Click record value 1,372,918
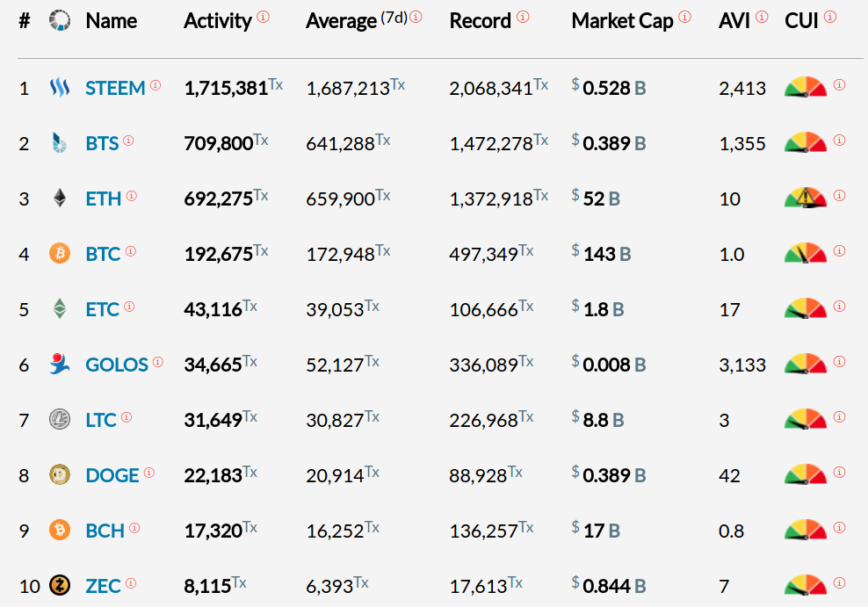Image resolution: width=868 pixels, height=607 pixels. [491, 199]
